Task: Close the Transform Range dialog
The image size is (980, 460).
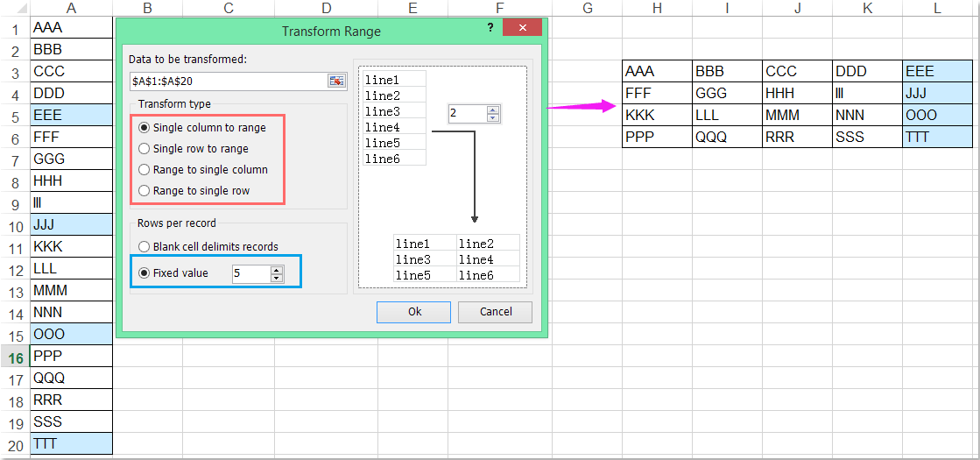Action: coord(523,29)
